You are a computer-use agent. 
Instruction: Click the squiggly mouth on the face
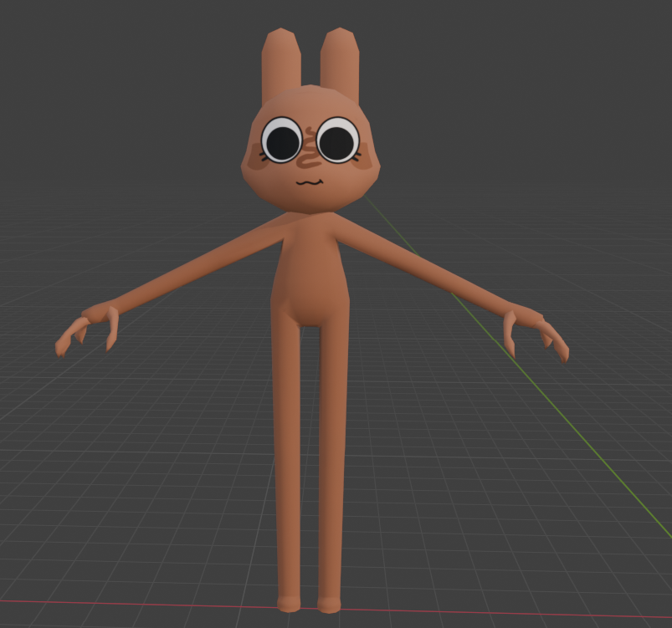click(310, 182)
